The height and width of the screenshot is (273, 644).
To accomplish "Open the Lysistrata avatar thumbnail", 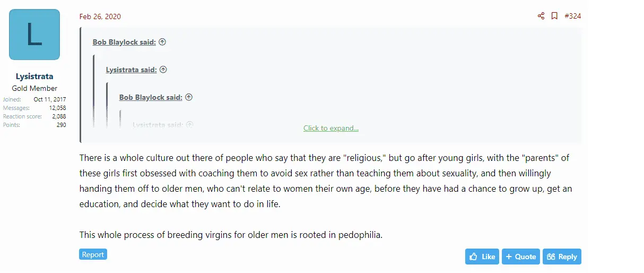I will click(x=34, y=35).
